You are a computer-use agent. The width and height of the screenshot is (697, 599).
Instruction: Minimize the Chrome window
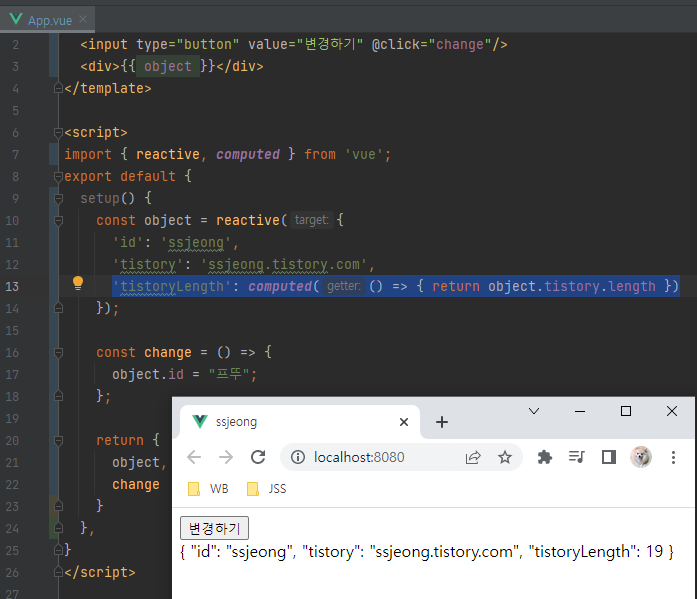click(580, 411)
